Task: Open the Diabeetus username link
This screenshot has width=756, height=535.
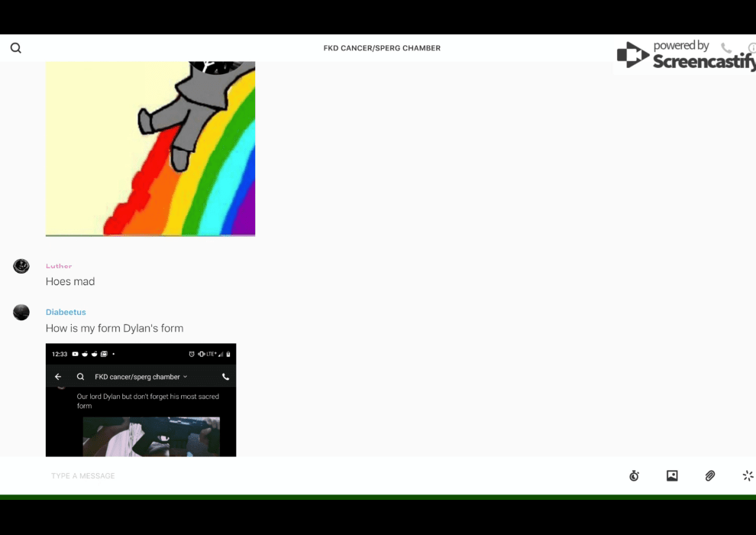Action: coord(66,312)
